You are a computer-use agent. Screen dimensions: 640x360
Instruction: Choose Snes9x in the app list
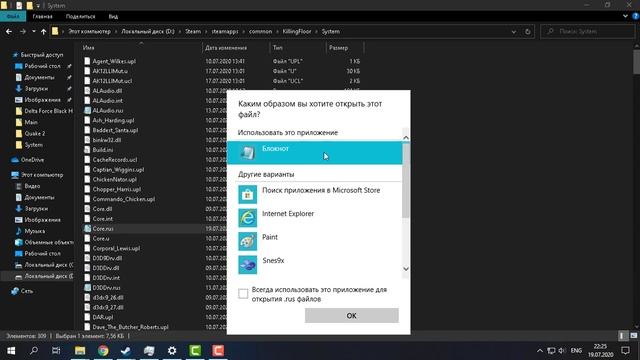(x=314, y=264)
